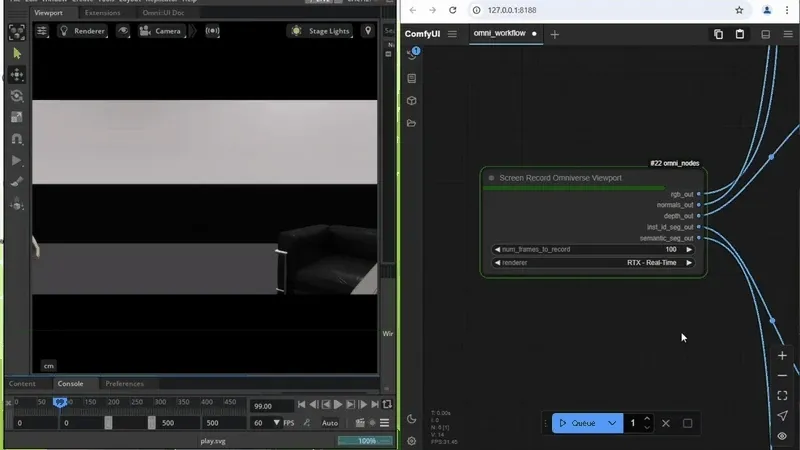The image size is (800, 450).
Task: Open the Queue button dropdown arrow
Action: (612, 423)
